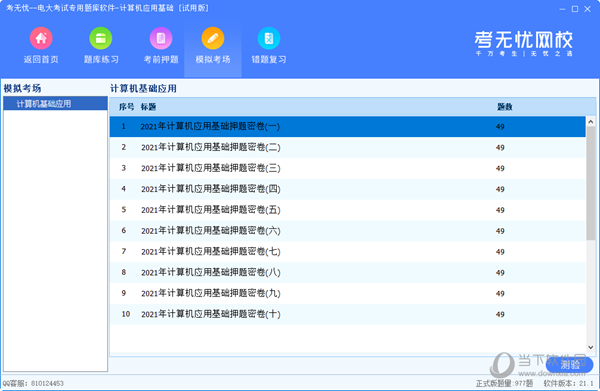Select row 2021年计算机应用基础押题密卷(三)
The height and width of the screenshot is (391, 600).
click(x=347, y=168)
